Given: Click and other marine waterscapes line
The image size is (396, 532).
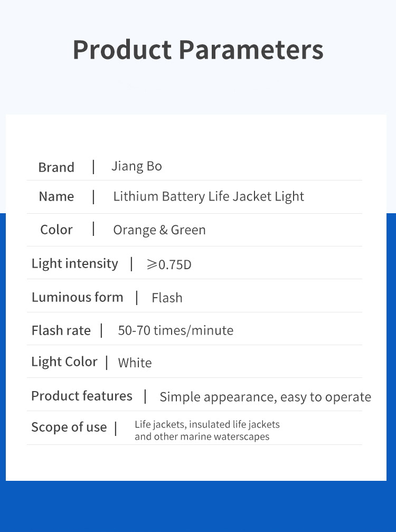Looking at the screenshot, I should (202, 436).
